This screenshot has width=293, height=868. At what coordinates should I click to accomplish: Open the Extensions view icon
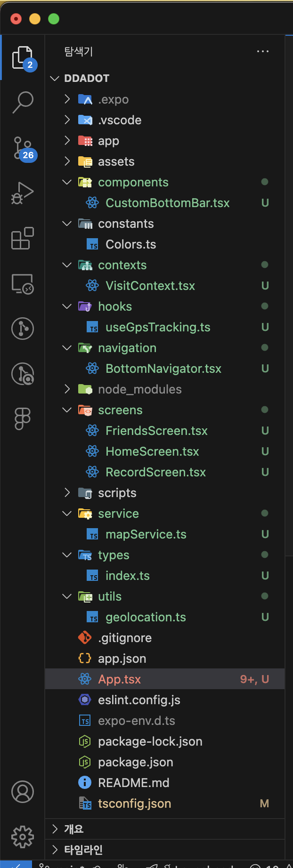(23, 238)
